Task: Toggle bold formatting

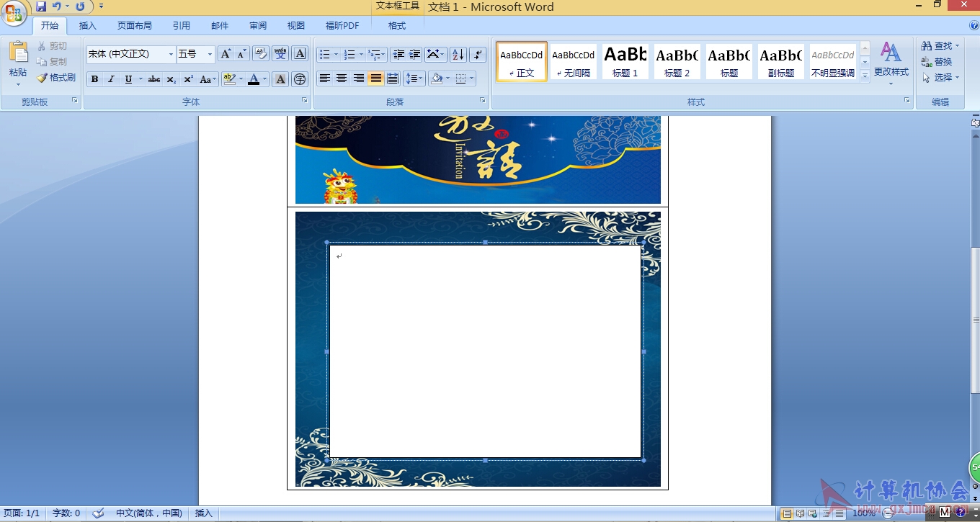Action: pos(94,79)
